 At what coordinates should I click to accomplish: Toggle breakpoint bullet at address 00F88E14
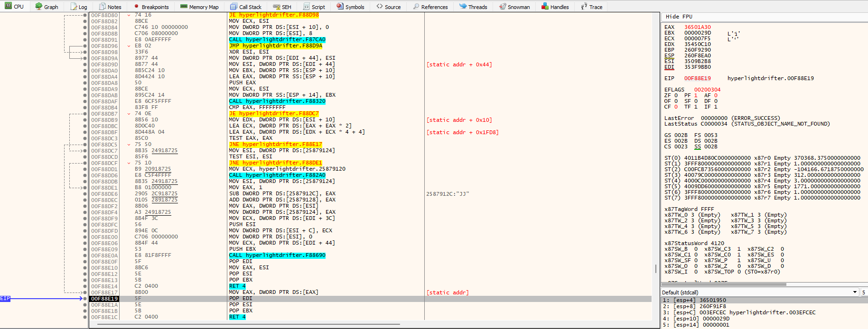85,286
